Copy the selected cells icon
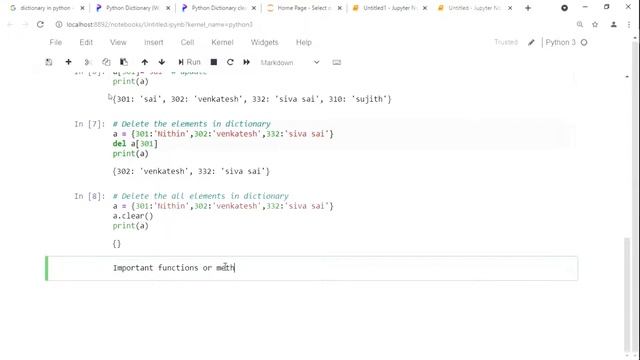The width and height of the screenshot is (640, 360). click(x=106, y=62)
